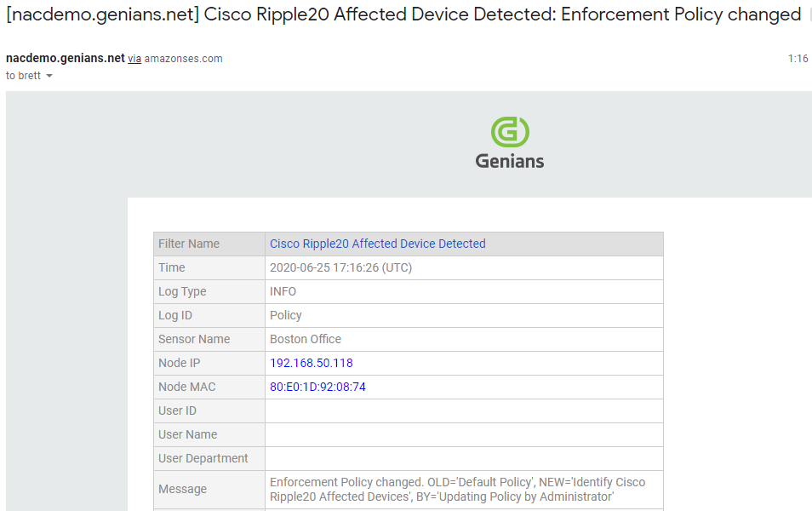Image resolution: width=812 pixels, height=511 pixels.
Task: Click the email timestamp 1:16
Action: coord(798,59)
